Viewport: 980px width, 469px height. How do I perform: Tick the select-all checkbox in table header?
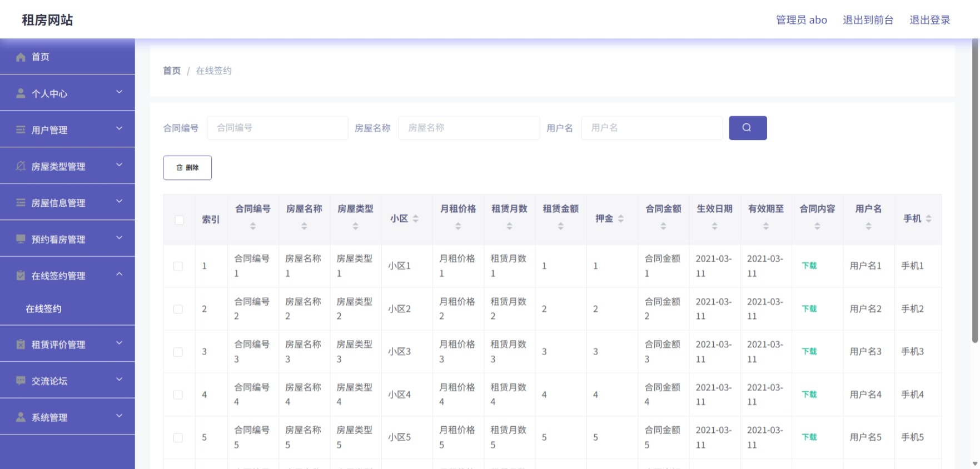(x=179, y=220)
